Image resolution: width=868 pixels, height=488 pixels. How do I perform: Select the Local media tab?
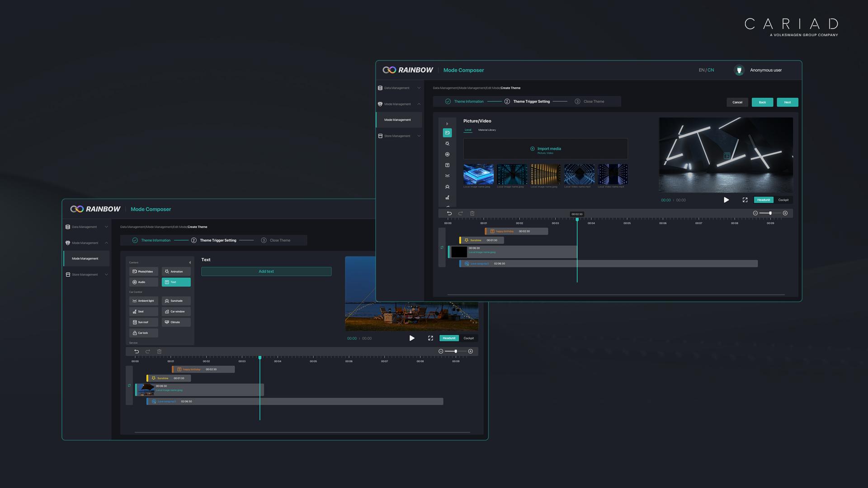coord(468,130)
